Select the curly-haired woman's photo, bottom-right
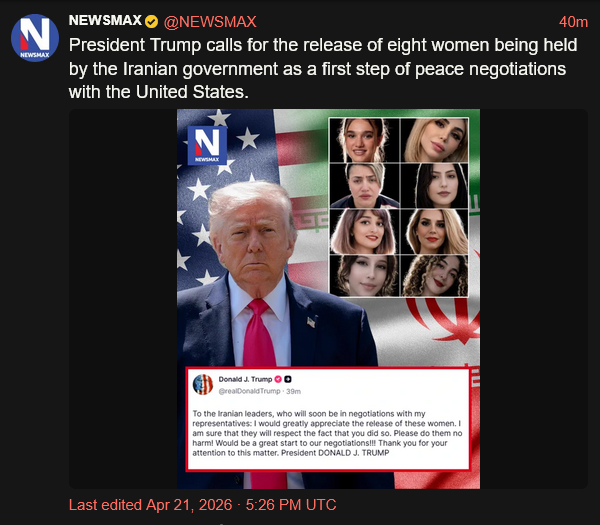Image resolution: width=600 pixels, height=525 pixels. tap(434, 276)
